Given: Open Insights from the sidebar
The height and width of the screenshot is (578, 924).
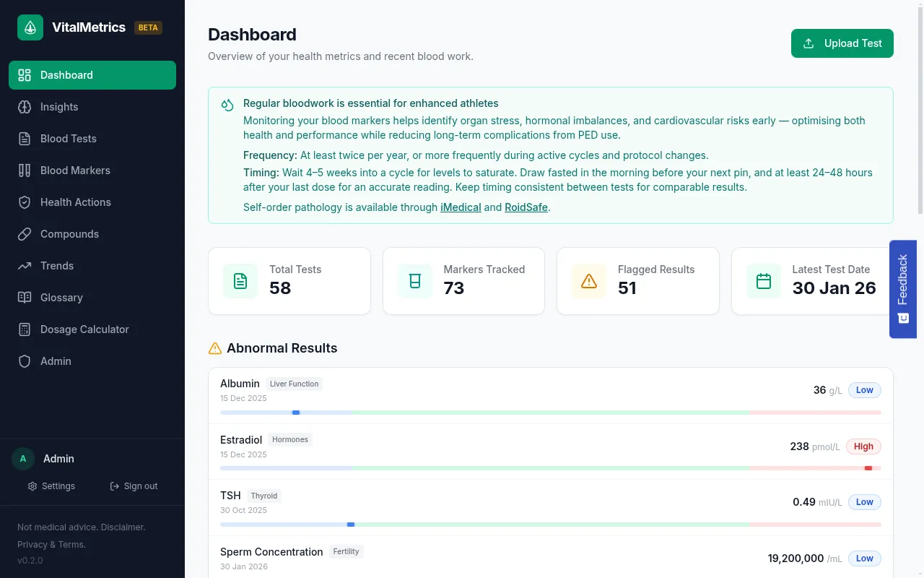Looking at the screenshot, I should pyautogui.click(x=59, y=107).
